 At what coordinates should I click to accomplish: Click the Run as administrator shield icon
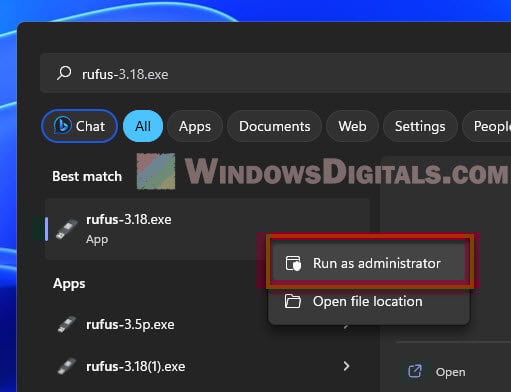click(x=293, y=263)
